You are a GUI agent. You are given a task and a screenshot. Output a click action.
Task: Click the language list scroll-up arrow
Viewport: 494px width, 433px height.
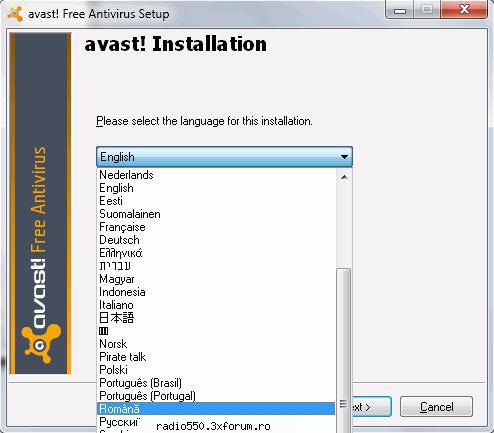(x=344, y=177)
